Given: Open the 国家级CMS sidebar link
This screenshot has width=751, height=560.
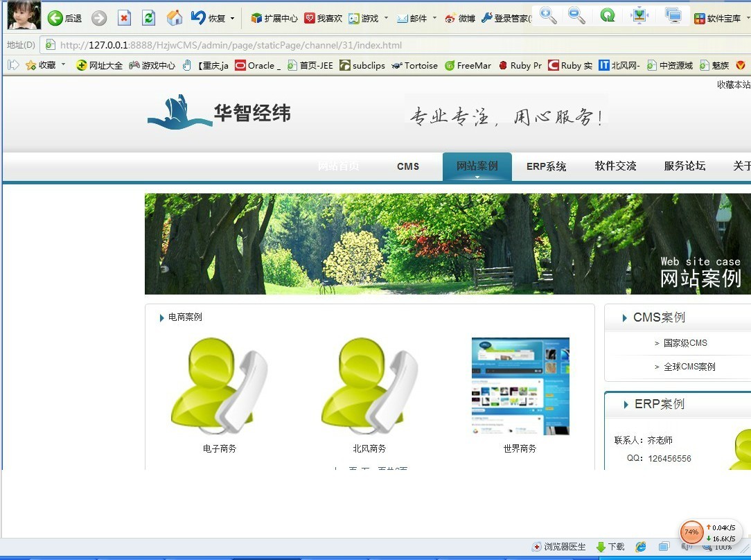Looking at the screenshot, I should [685, 343].
